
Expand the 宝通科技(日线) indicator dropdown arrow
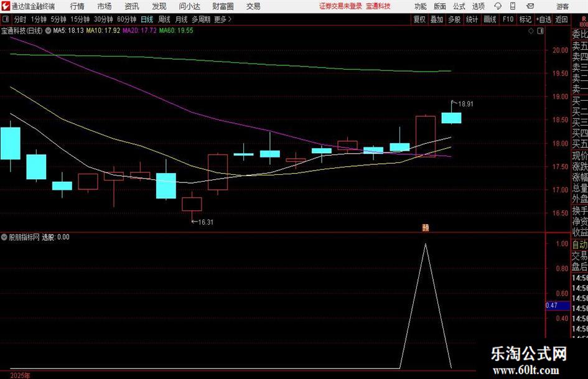(48, 30)
